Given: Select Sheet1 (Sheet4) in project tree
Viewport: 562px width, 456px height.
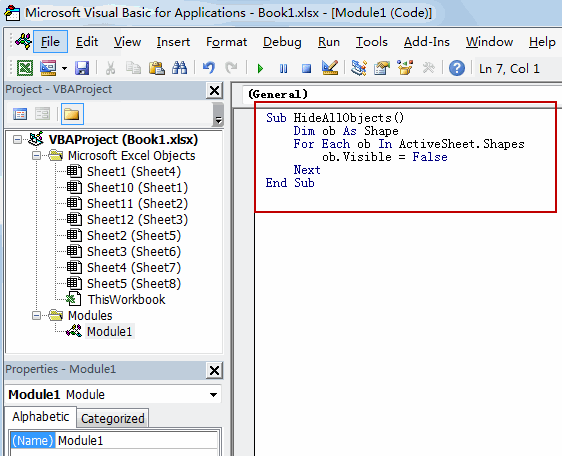Looking at the screenshot, I should tap(134, 172).
